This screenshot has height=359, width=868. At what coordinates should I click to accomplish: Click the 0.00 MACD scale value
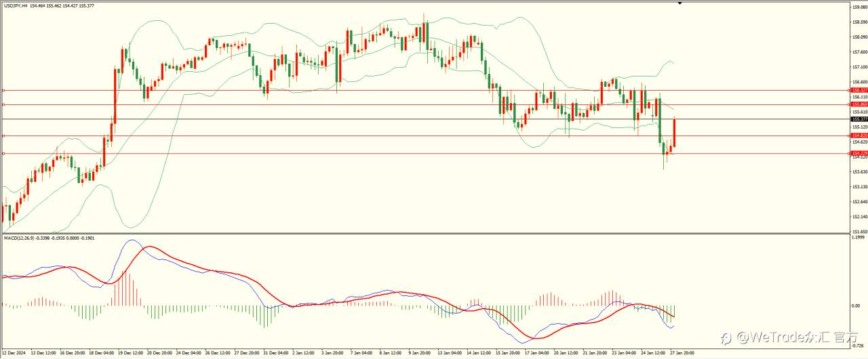[856, 305]
